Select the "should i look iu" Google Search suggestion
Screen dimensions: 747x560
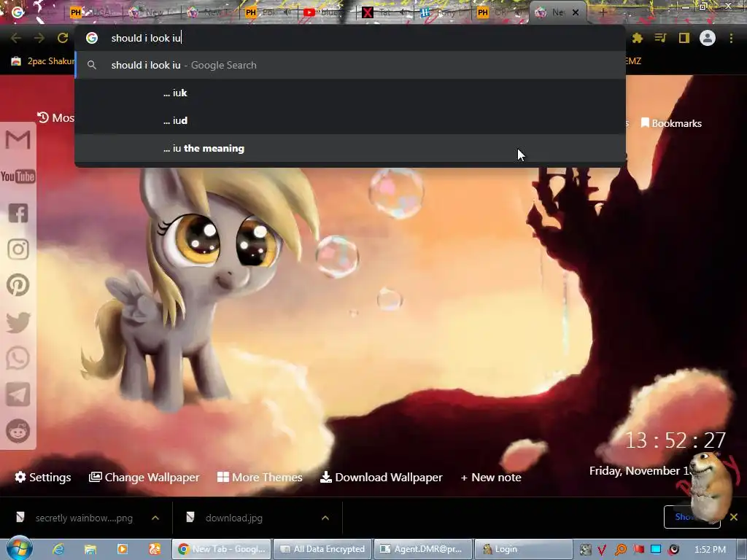(x=350, y=65)
